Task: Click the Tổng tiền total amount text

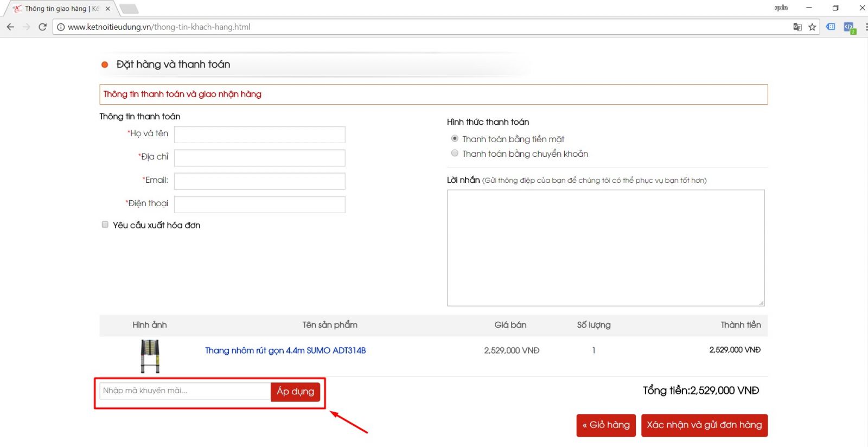Action: 701,391
